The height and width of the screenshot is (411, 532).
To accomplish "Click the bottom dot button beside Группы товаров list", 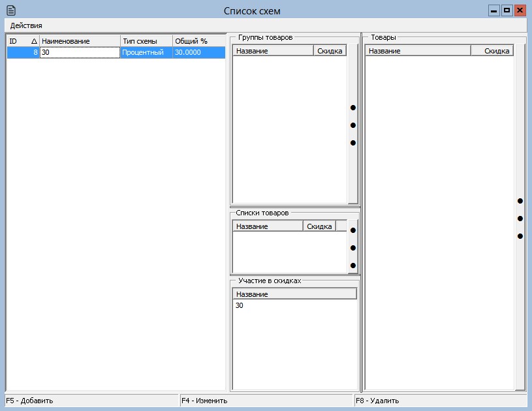I will click(353, 143).
